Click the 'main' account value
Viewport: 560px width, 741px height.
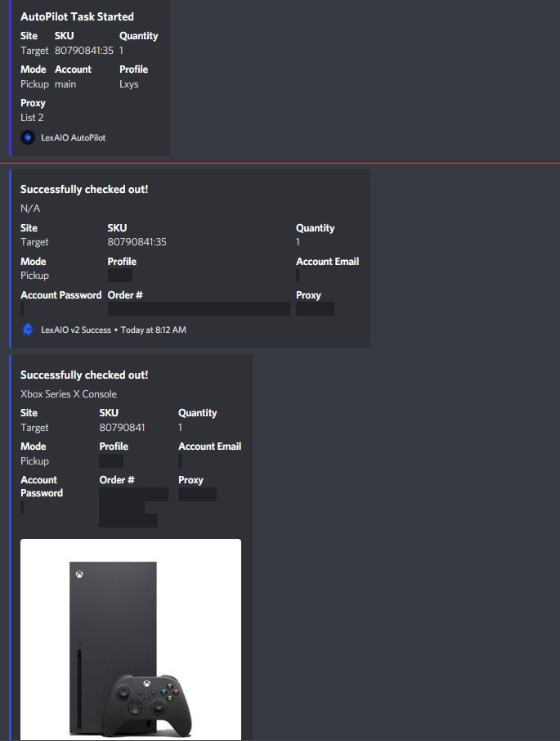tap(65, 84)
